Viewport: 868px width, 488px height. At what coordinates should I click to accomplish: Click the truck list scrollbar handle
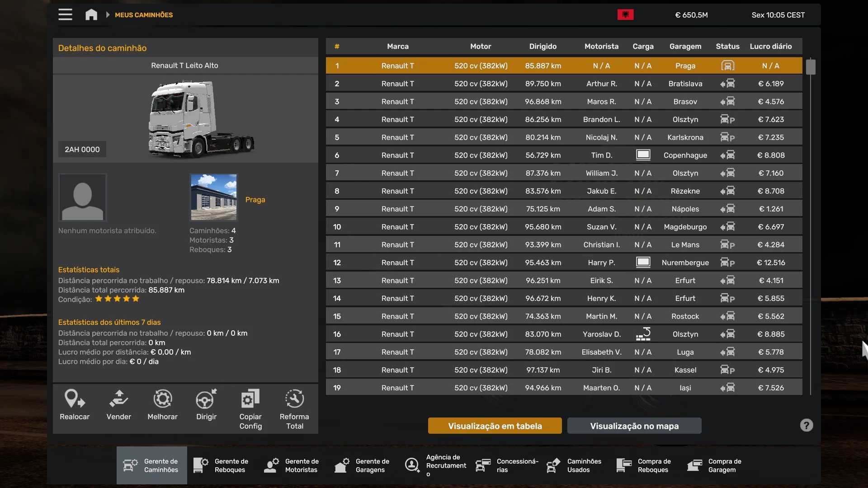pyautogui.click(x=810, y=67)
